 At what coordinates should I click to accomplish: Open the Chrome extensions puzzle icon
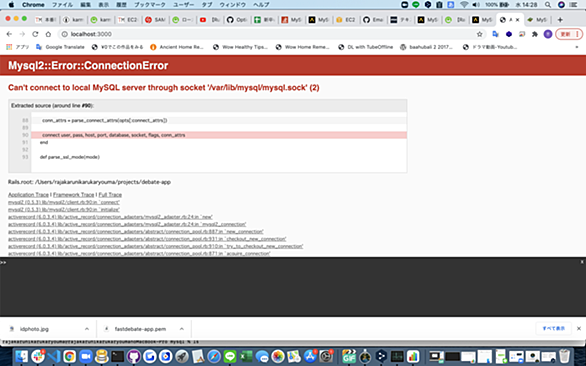[x=535, y=34]
